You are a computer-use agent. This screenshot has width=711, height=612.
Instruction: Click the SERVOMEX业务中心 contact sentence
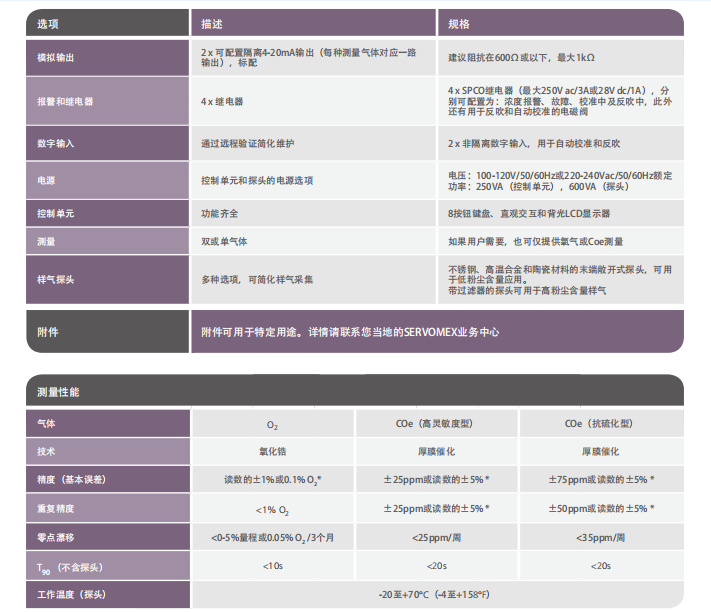[x=350, y=332]
